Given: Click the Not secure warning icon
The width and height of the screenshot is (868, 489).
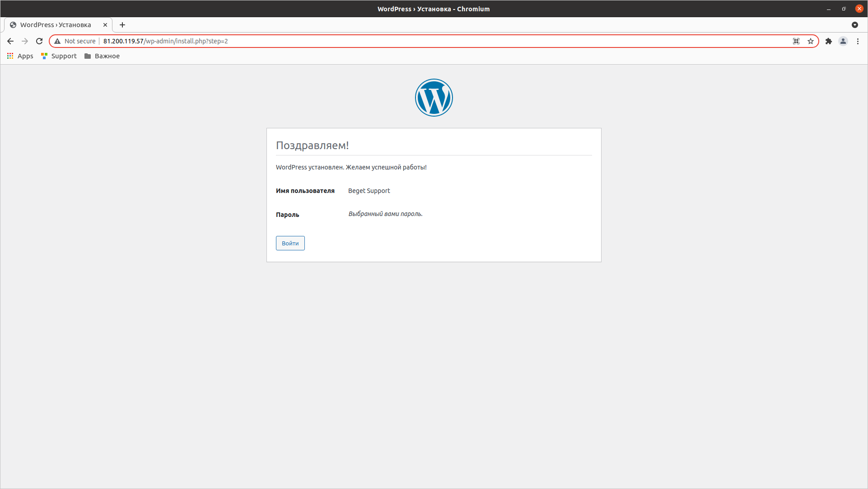Looking at the screenshot, I should [x=57, y=41].
